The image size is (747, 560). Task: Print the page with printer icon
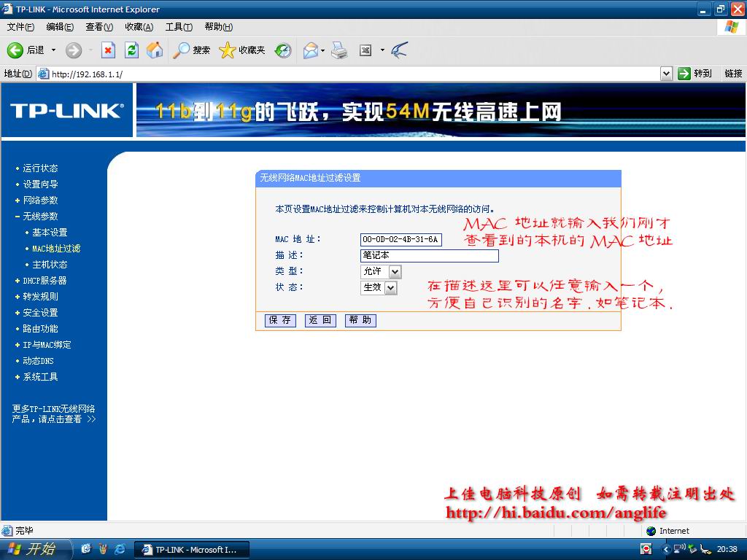click(339, 50)
